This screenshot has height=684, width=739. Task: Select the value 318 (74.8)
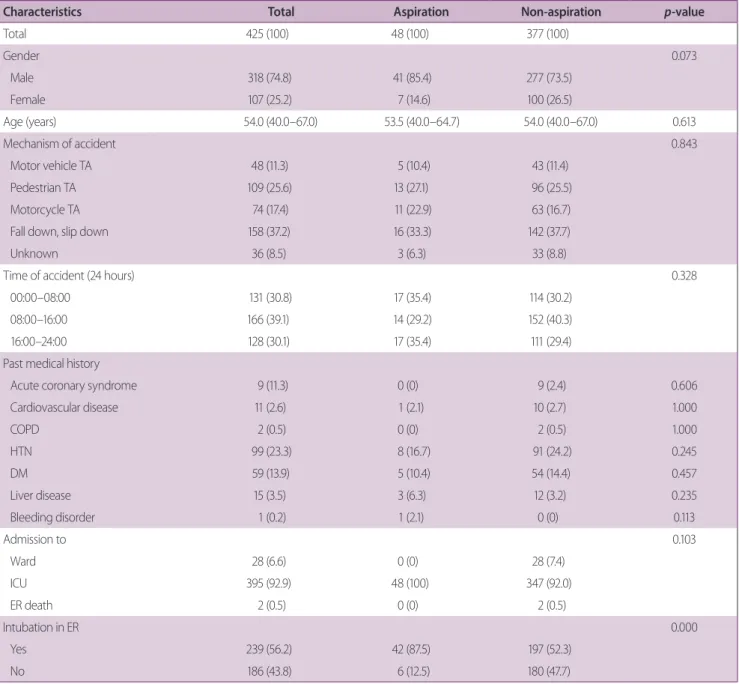270,78
